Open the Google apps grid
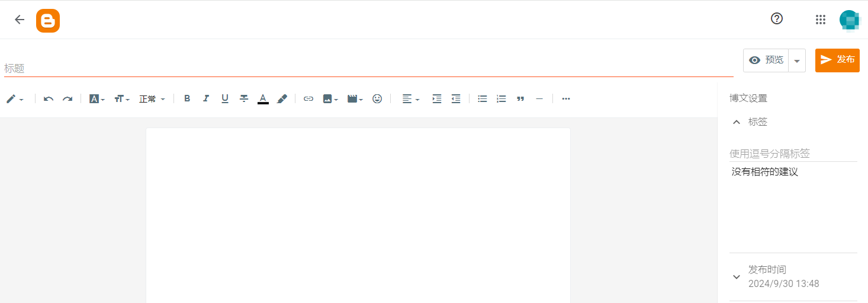 [821, 20]
